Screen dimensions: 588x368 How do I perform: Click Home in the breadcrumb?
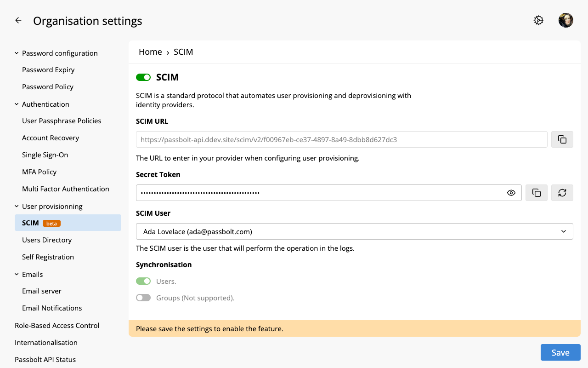pos(150,52)
